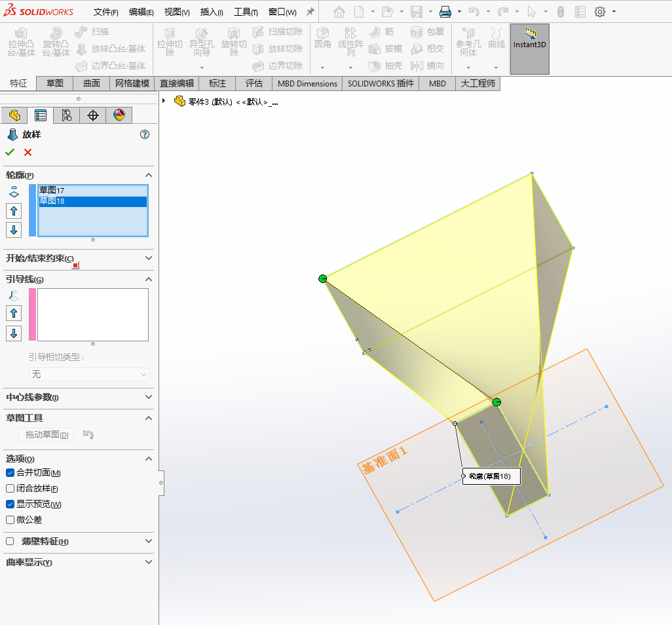Click the 拖动草图 button
Screen dimensions: 672x625
click(46, 434)
